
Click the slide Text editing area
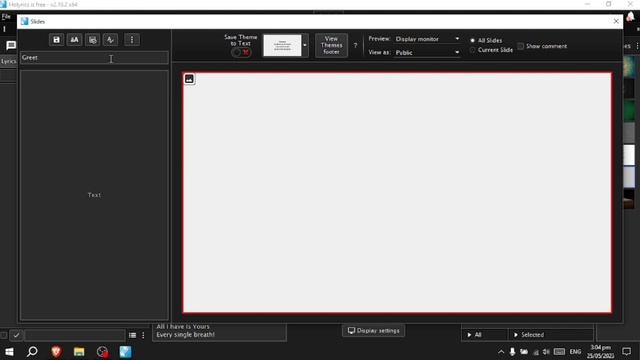pyautogui.click(x=94, y=195)
